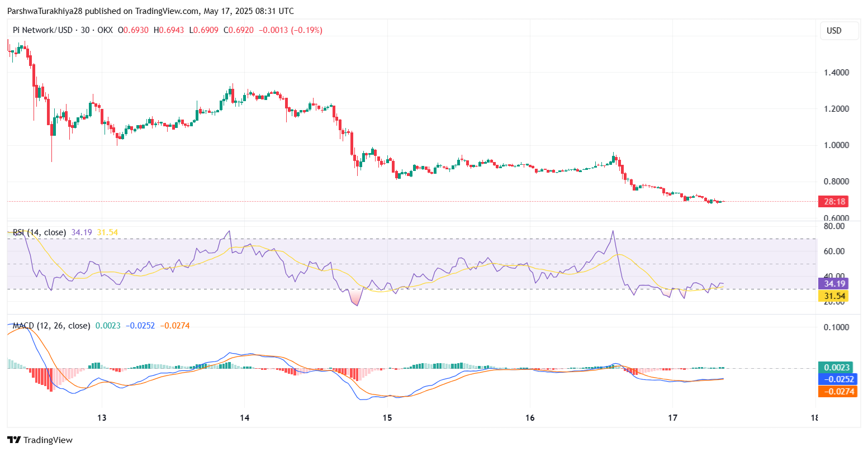Click date label 17 on time axis
Viewport: 868px width, 452px height.
[x=673, y=418]
